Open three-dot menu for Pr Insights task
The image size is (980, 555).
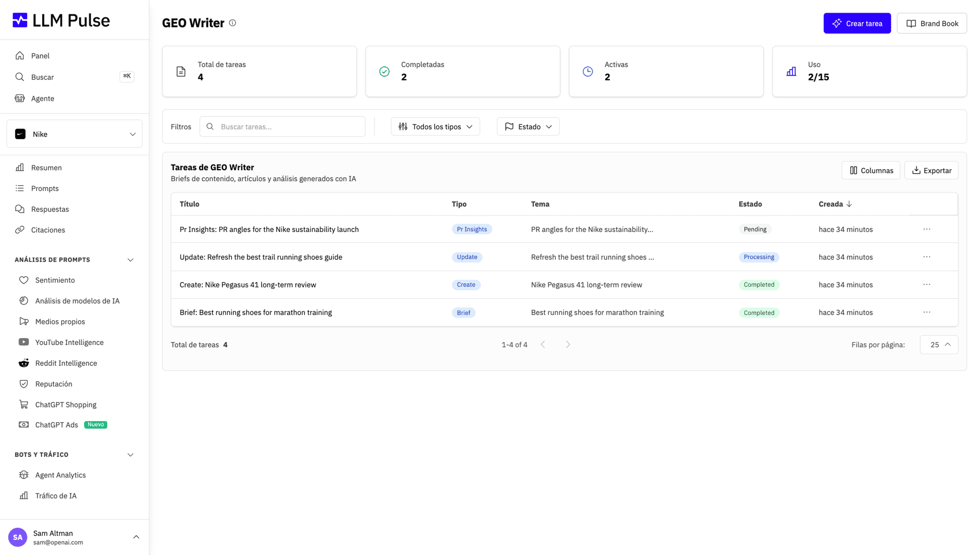tap(926, 229)
